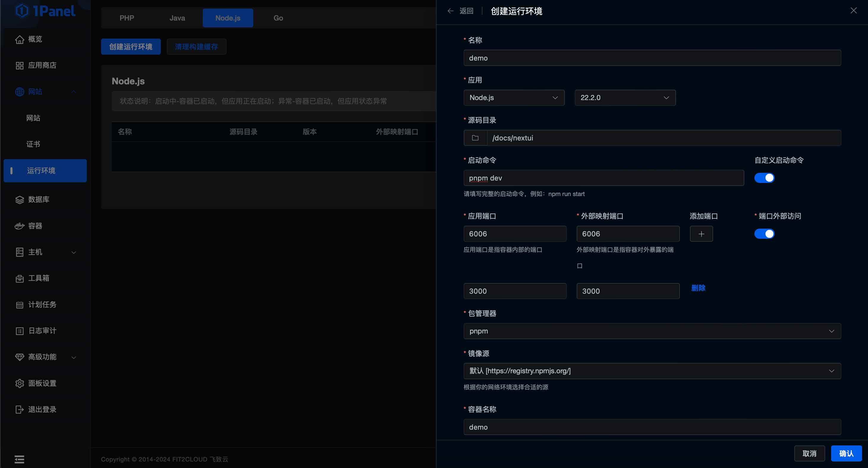Expand the 高级功能 menu chevron
Screen dimensions: 868x468
tap(73, 357)
